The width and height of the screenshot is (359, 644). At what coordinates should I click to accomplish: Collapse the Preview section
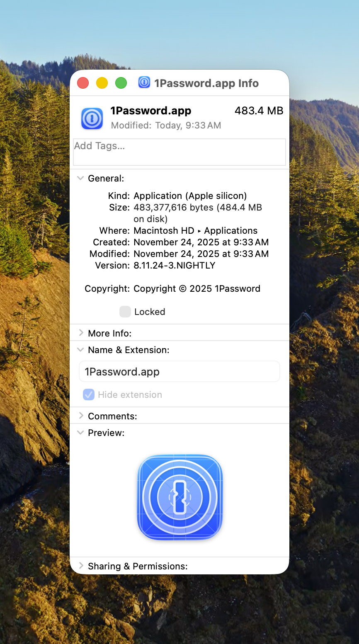(x=80, y=433)
